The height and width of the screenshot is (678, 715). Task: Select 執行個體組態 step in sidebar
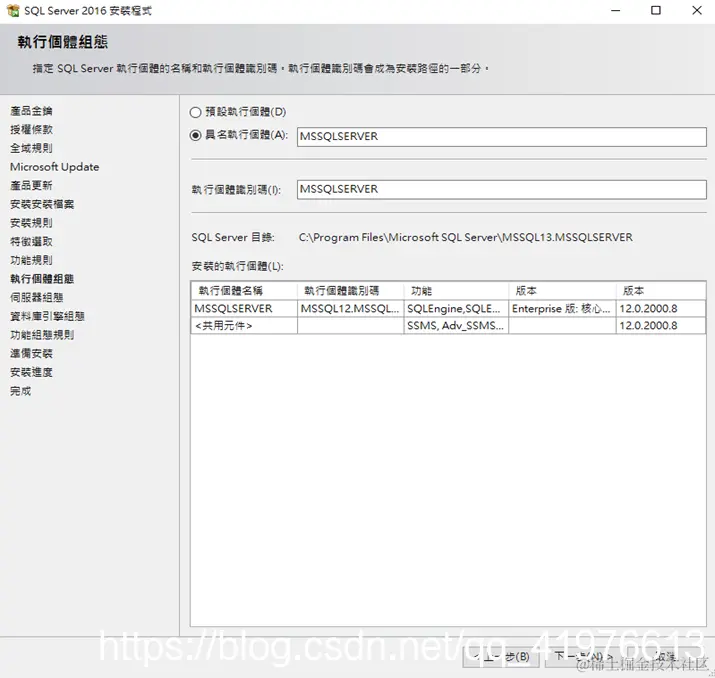(x=42, y=279)
